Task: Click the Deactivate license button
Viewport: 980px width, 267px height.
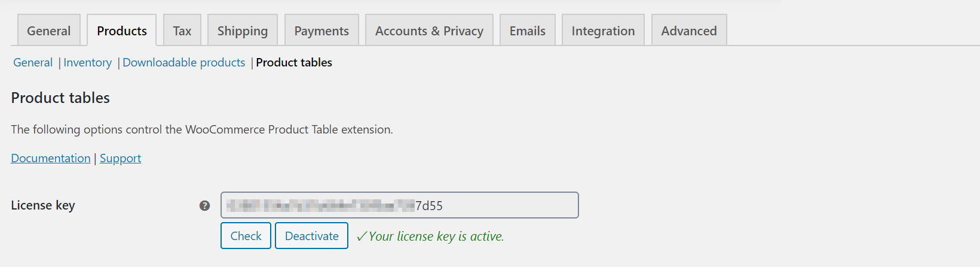Action: pyautogui.click(x=311, y=236)
